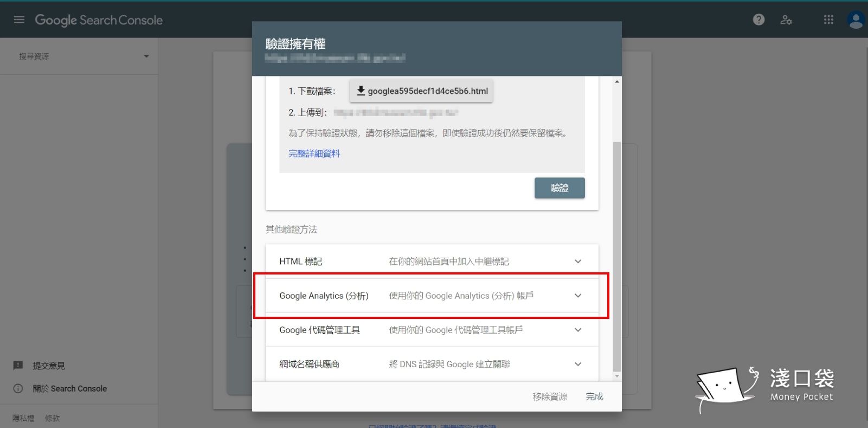Click the Google Search Console logo

[x=99, y=20]
